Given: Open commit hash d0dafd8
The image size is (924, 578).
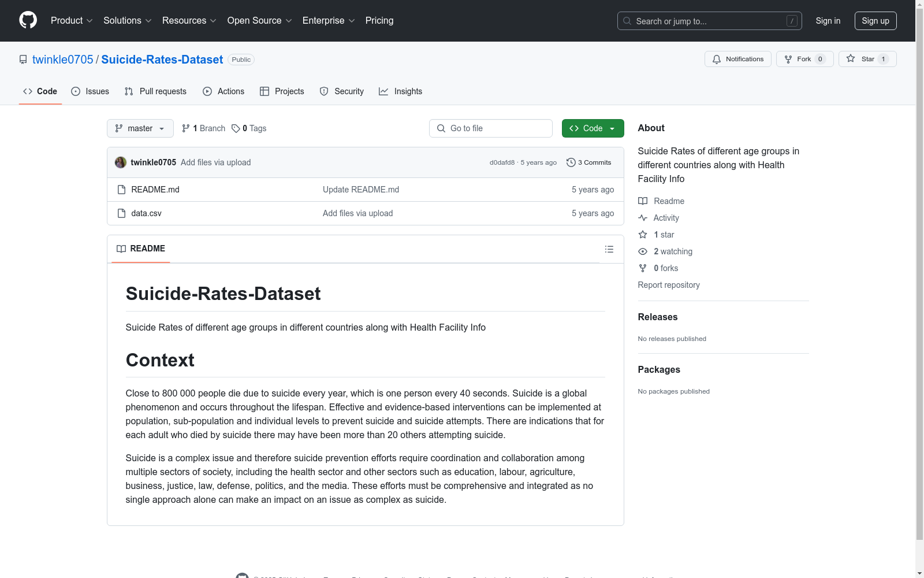Looking at the screenshot, I should [x=502, y=162].
